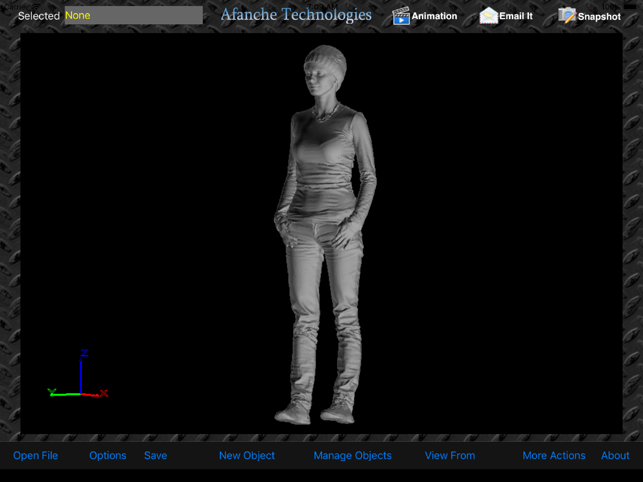Screen dimensions: 643x482
Task: Open the About page
Action: tap(615, 455)
